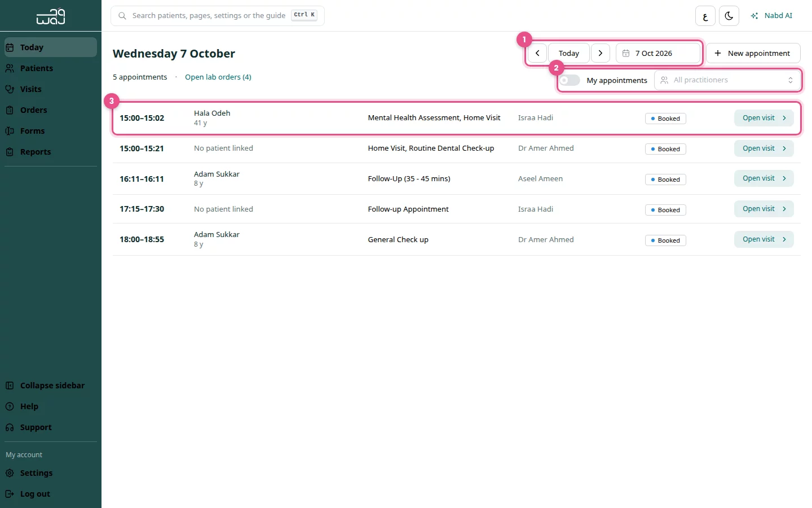The height and width of the screenshot is (508, 812).
Task: Open Visits in the sidebar
Action: (x=51, y=89)
